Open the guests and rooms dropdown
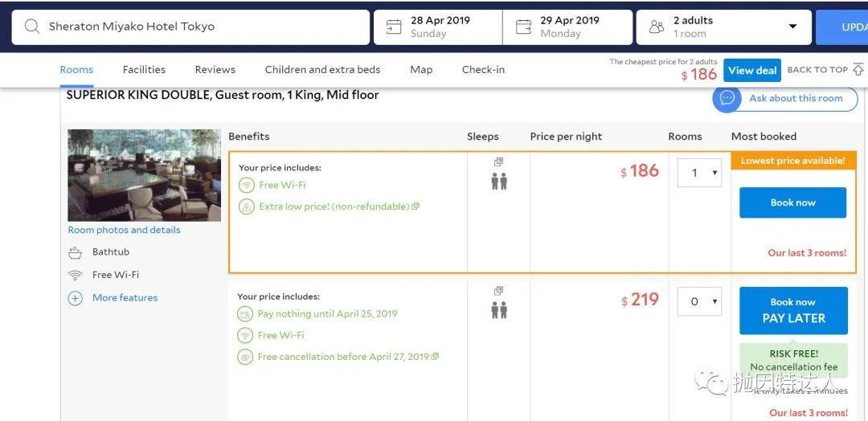The height and width of the screenshot is (421, 868). click(792, 27)
